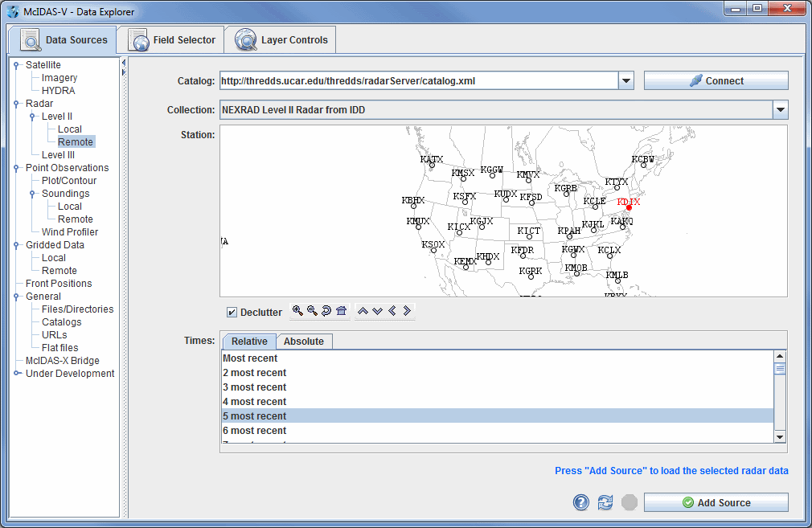This screenshot has height=528, width=812.
Task: Click the gray status circle icon
Action: click(630, 502)
